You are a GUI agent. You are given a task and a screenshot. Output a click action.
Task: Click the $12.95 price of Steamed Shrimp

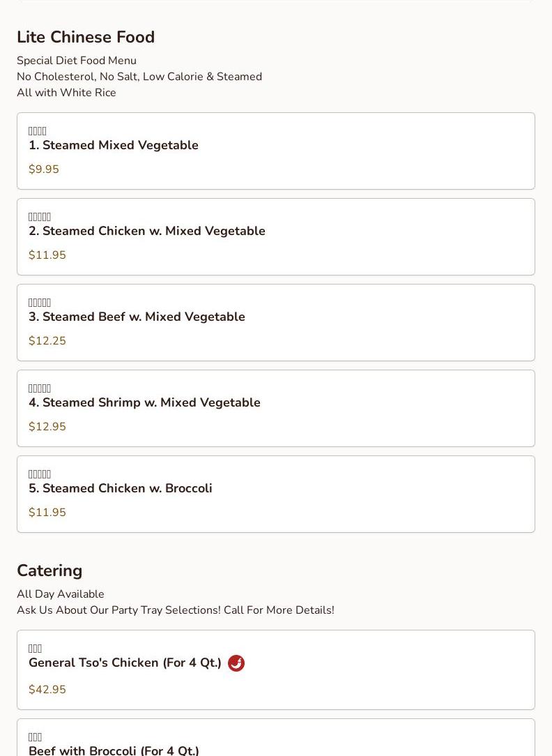pyautogui.click(x=47, y=427)
